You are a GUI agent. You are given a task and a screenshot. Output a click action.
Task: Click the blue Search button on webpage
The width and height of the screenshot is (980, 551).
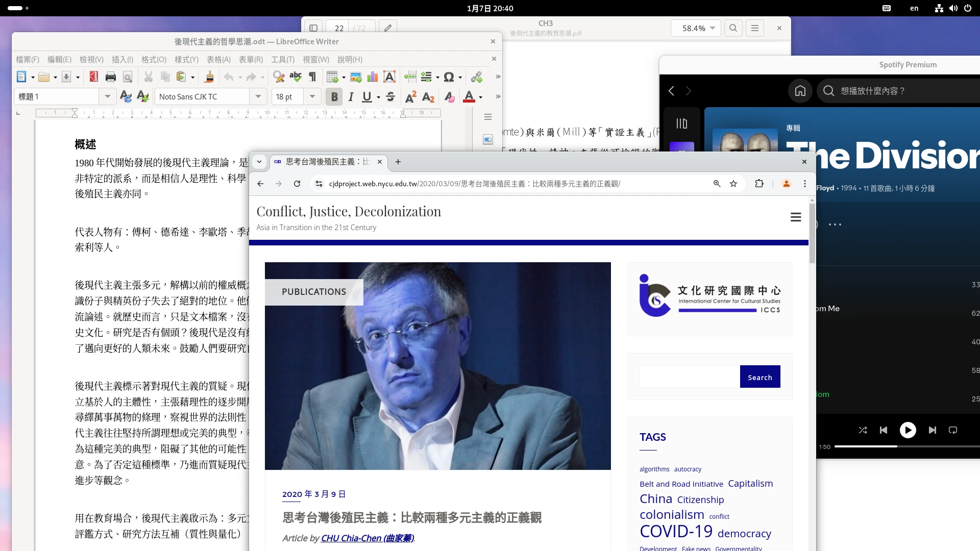[x=759, y=377]
